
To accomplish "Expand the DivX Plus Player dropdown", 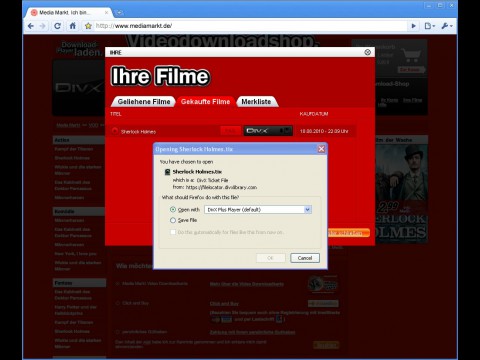I will (308, 210).
